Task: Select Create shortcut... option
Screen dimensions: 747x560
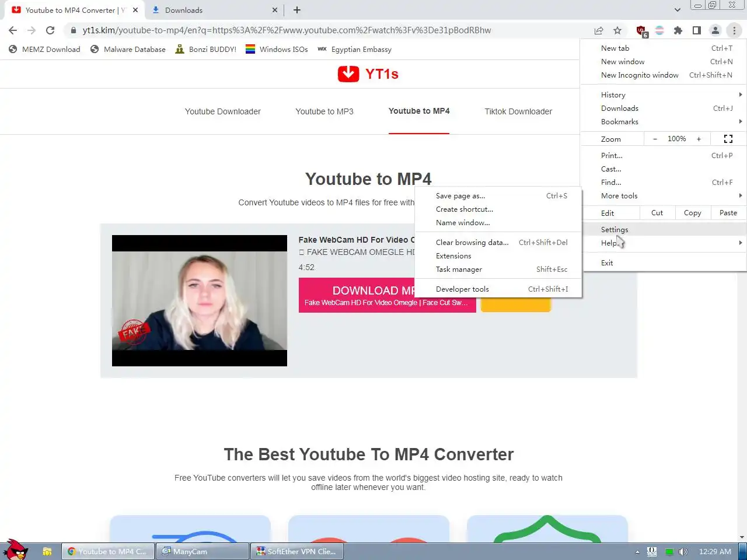Action: (498, 209)
